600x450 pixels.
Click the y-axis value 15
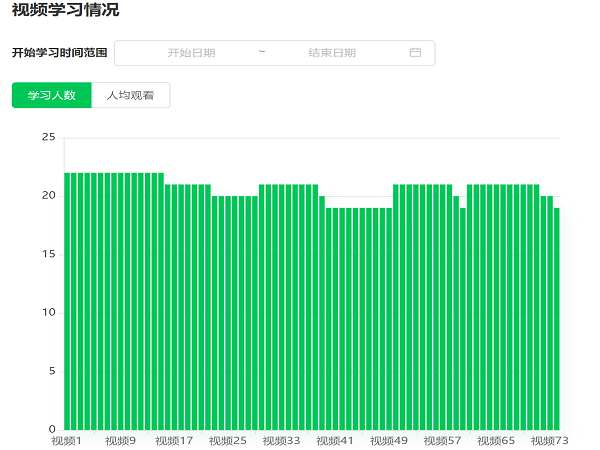[49, 254]
